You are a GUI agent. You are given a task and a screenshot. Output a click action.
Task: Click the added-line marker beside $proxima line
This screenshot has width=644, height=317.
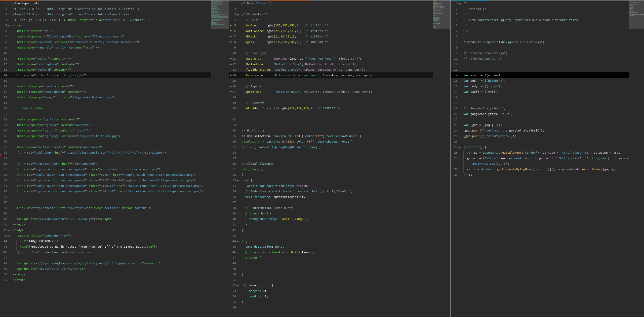(x=231, y=92)
